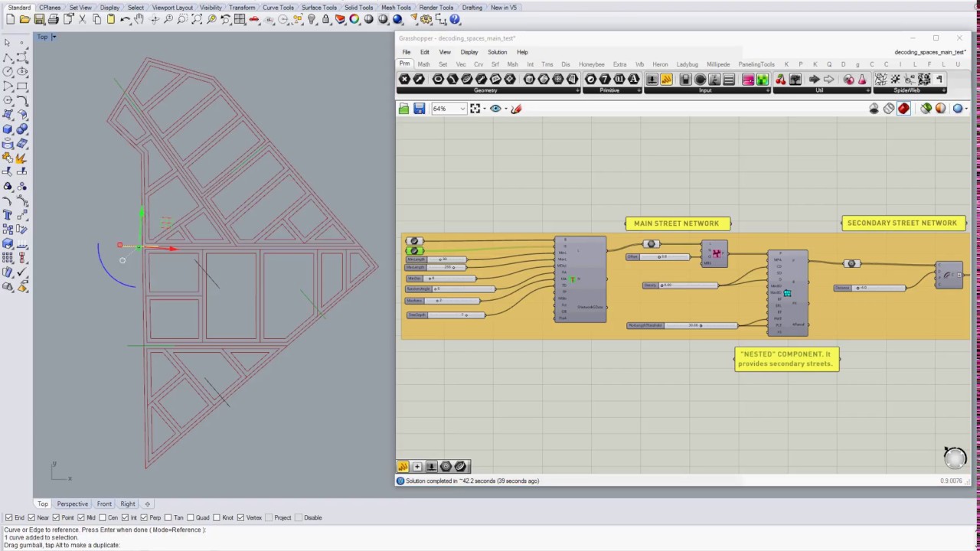The height and width of the screenshot is (551, 980).
Task: Switch to the Perspective viewport tab
Action: point(72,504)
